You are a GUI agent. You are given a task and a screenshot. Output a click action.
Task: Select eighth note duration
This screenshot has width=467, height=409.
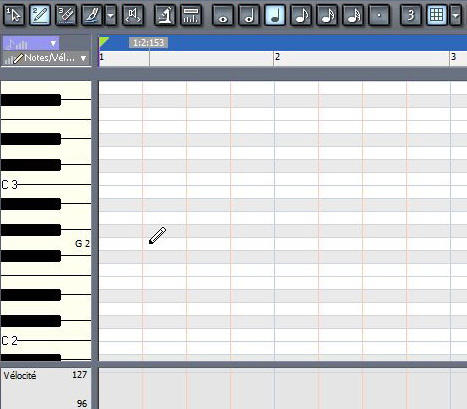(301, 15)
